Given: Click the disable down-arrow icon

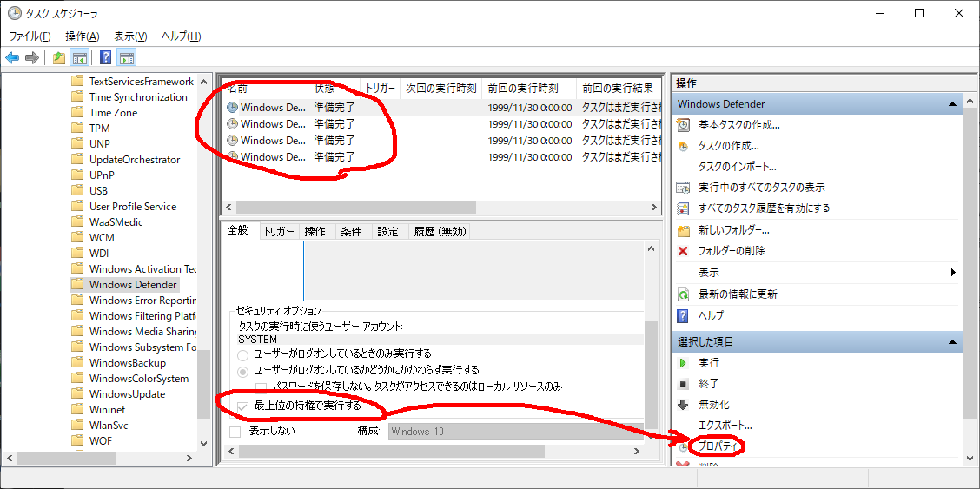Looking at the screenshot, I should (684, 405).
